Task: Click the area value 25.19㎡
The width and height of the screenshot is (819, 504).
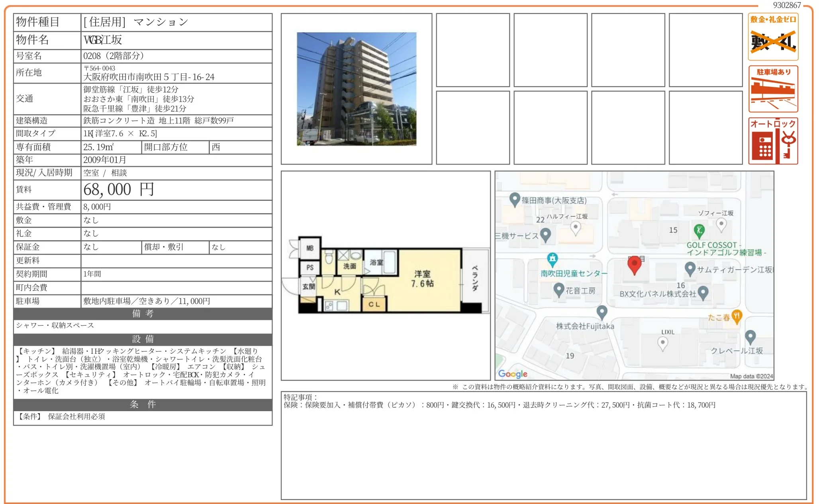Action: [x=98, y=147]
